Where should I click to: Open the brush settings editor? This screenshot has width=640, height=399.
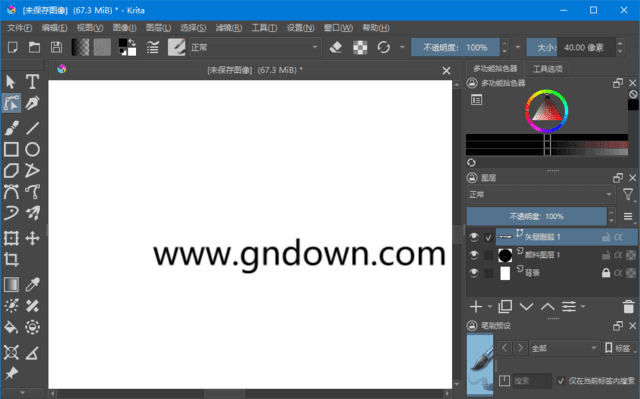[x=153, y=47]
